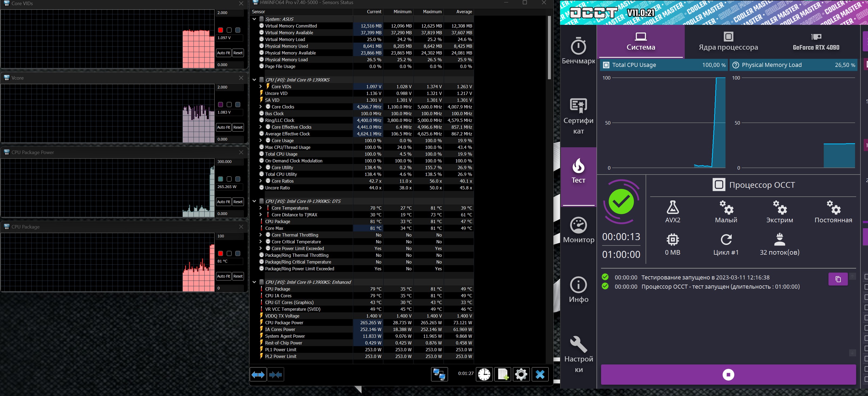Image resolution: width=868 pixels, height=396 pixels.
Task: Click Auto Fit in CPU Package Power graph
Action: pos(223,202)
